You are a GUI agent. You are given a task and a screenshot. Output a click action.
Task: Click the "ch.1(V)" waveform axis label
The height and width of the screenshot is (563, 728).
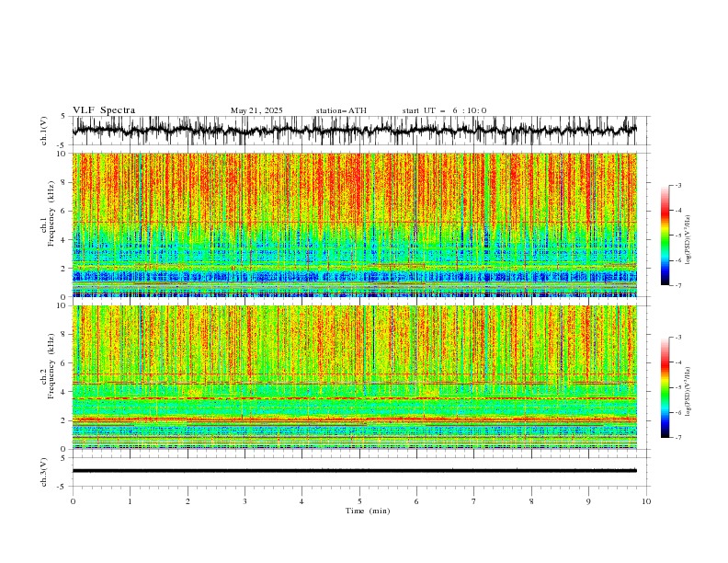tap(44, 131)
